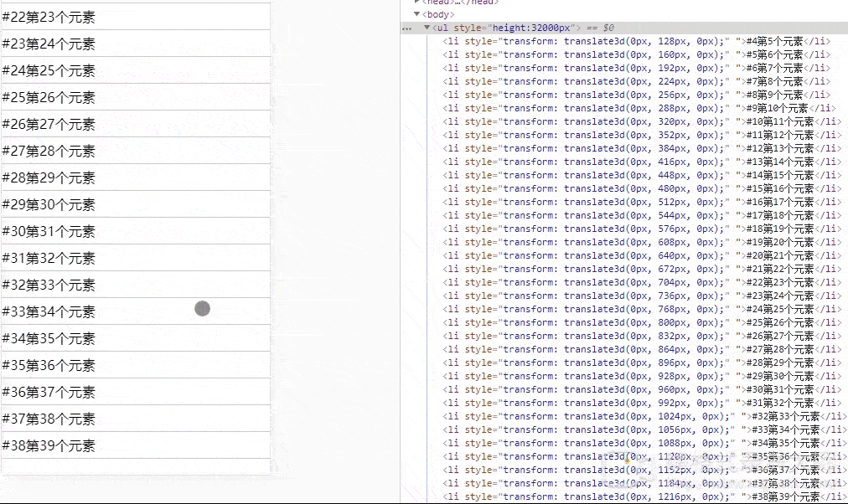848x504 pixels.
Task: Click the gray touch cursor circle
Action: point(202,309)
